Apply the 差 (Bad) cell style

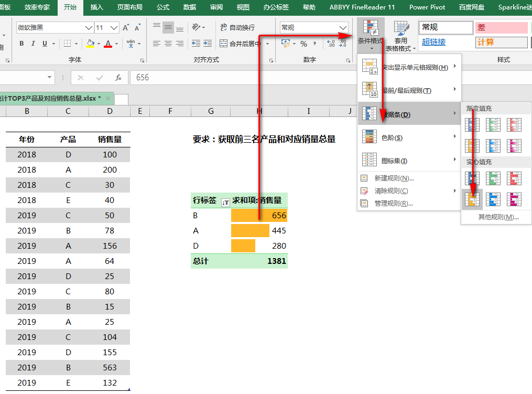point(501,27)
